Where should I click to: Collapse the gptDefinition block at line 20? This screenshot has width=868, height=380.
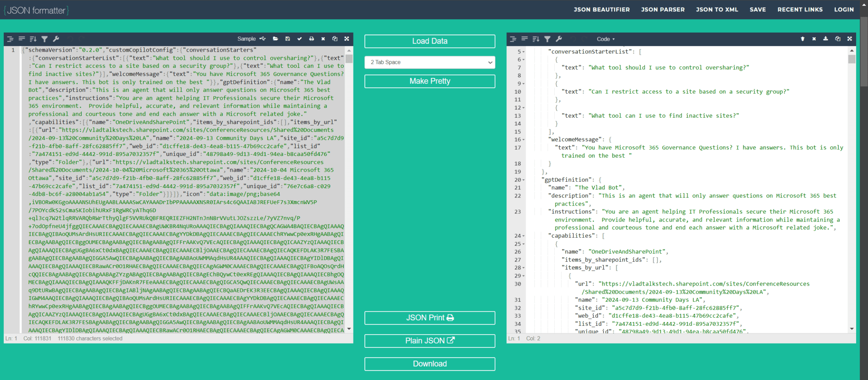523,180
